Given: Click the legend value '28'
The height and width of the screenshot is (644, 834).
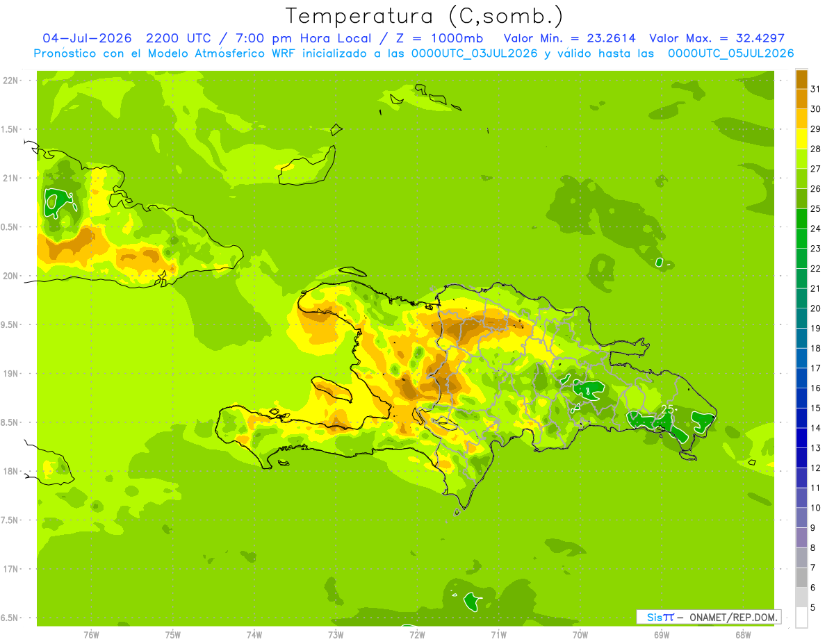Looking at the screenshot, I should 815,149.
